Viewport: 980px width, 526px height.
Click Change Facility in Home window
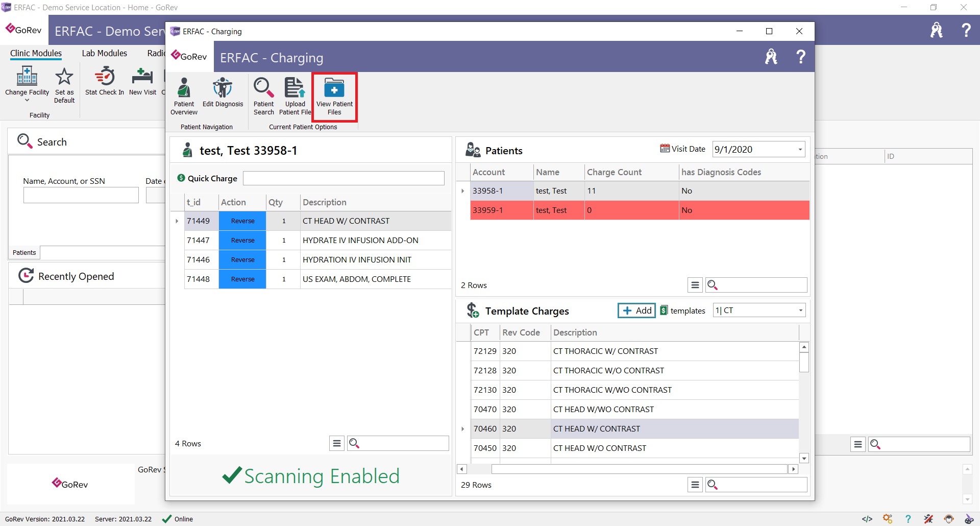[x=27, y=82]
